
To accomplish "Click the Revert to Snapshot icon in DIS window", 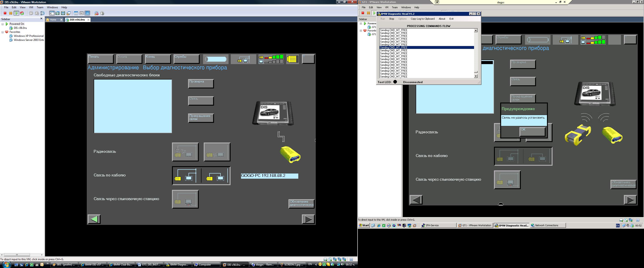I will pyautogui.click(x=37, y=13).
